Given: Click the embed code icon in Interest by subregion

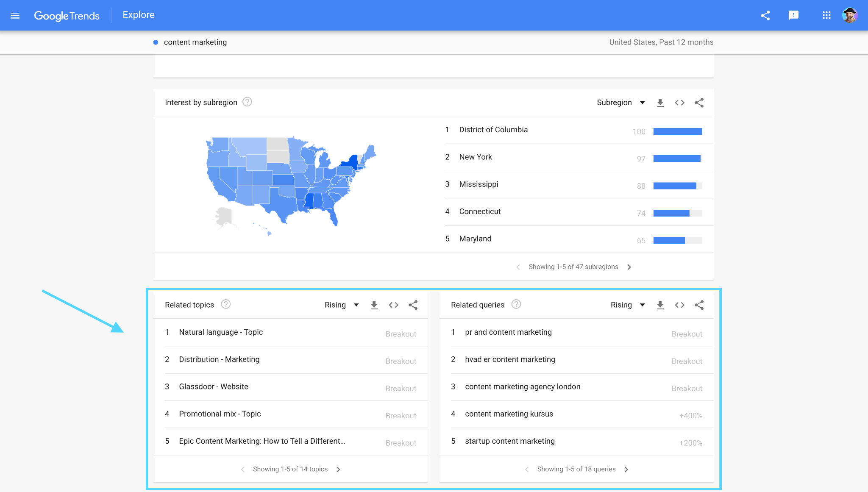Looking at the screenshot, I should point(680,103).
